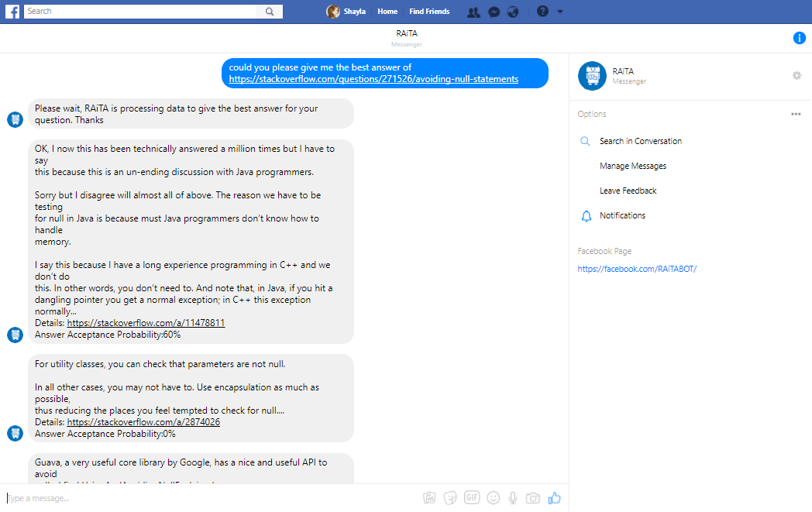Open the avoiding-null-statements StackOverflow link

click(373, 79)
